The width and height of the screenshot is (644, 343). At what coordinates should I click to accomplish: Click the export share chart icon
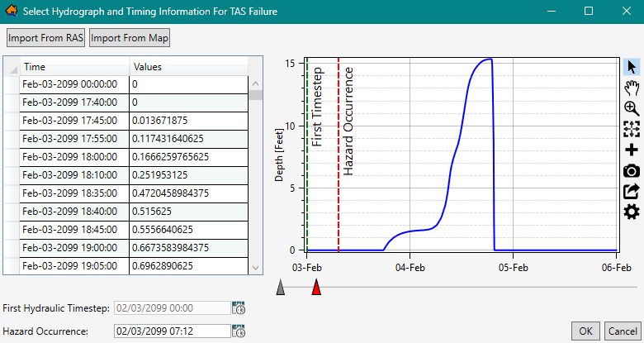(632, 191)
